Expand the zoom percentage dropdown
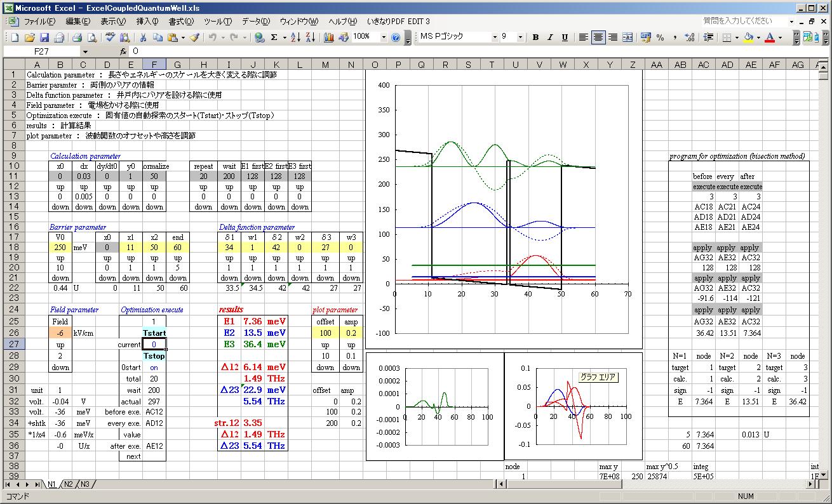832x504 pixels. (384, 37)
